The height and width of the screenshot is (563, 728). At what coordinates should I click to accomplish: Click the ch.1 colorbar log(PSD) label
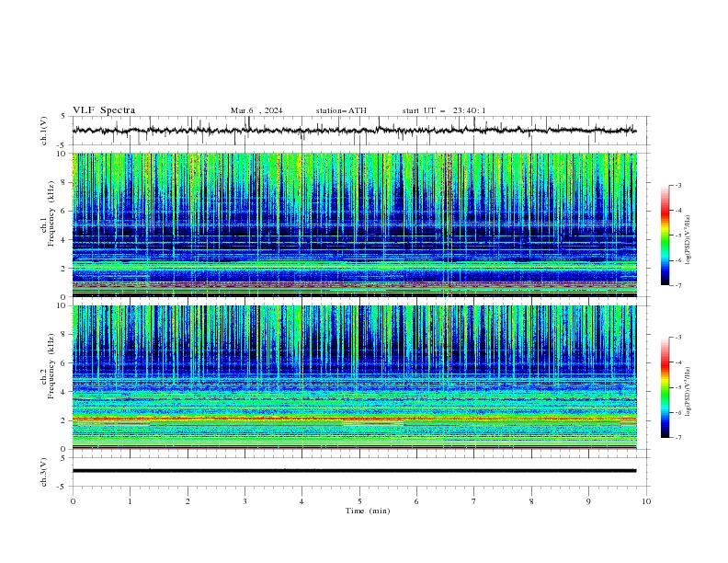click(688, 240)
